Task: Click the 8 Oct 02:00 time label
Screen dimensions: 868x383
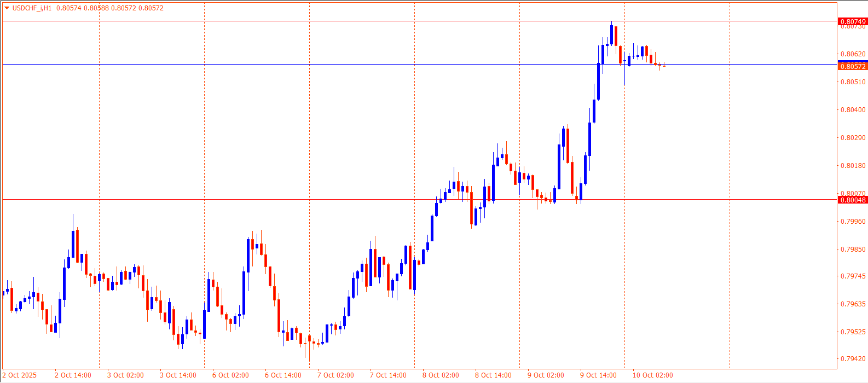Action: click(441, 375)
